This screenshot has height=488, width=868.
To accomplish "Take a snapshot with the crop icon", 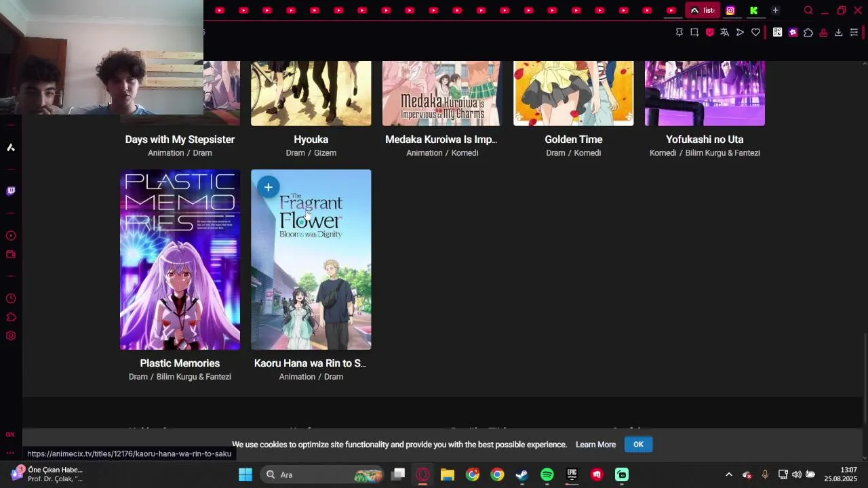I will 694,33.
